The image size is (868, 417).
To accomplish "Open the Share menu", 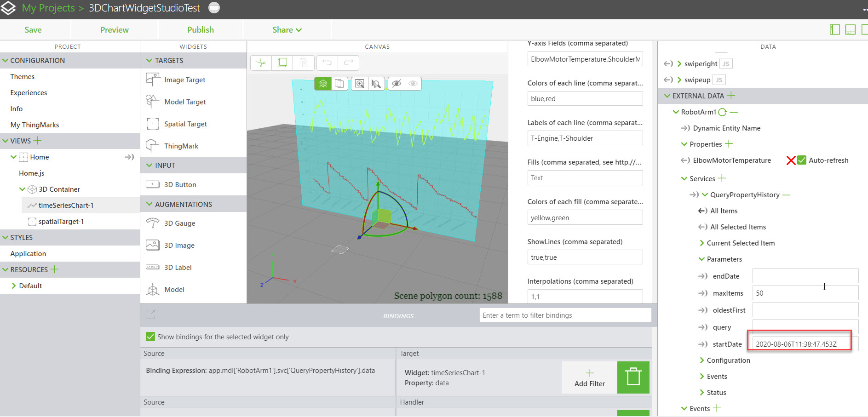I will (x=286, y=29).
